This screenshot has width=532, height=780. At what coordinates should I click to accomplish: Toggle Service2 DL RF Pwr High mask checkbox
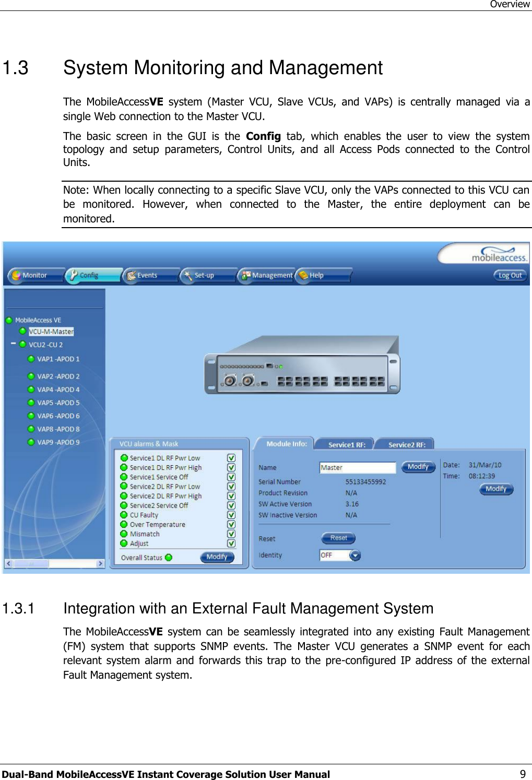click(x=231, y=496)
